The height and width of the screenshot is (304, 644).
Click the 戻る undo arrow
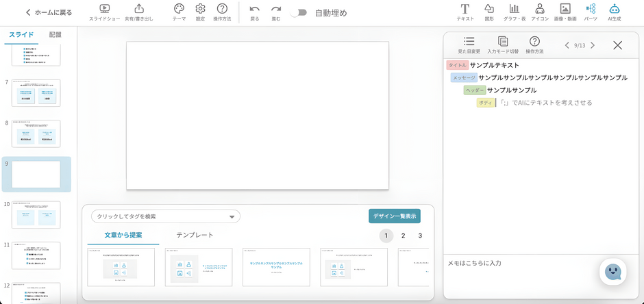255,9
